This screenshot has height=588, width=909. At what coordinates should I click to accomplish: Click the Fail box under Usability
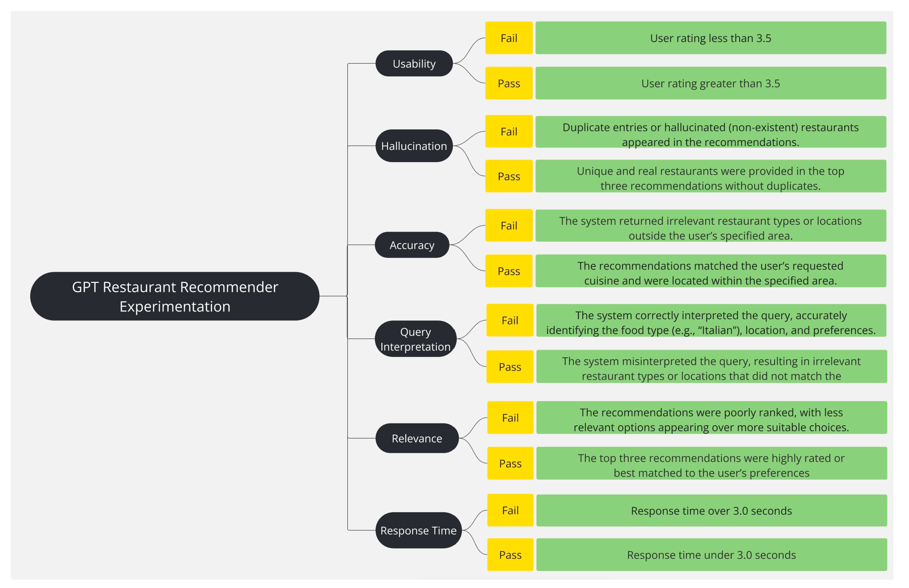click(x=509, y=38)
